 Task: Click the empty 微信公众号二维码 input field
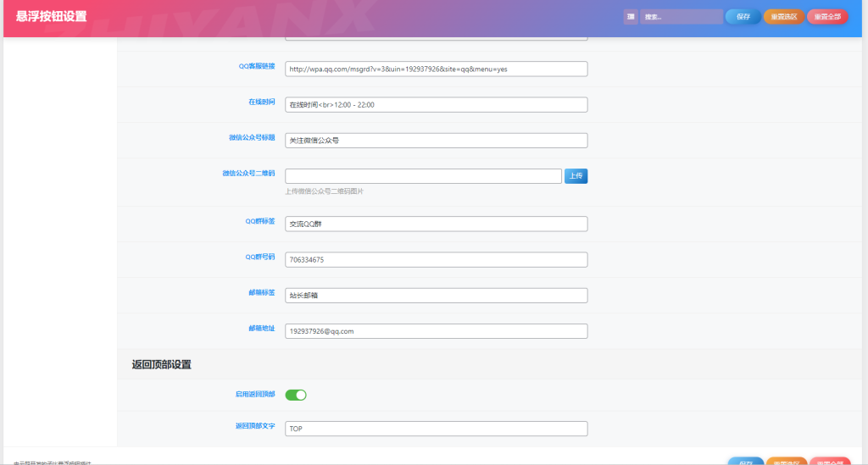[423, 176]
